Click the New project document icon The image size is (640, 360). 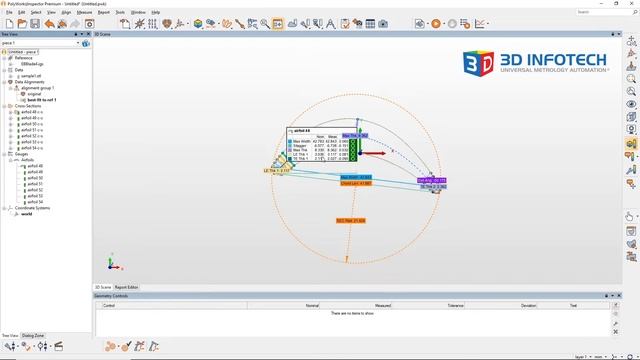pos(9,24)
